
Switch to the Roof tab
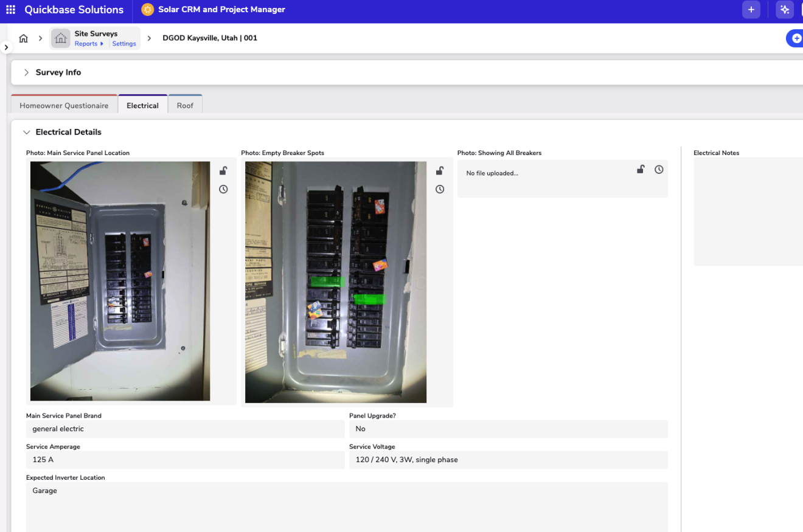click(185, 105)
